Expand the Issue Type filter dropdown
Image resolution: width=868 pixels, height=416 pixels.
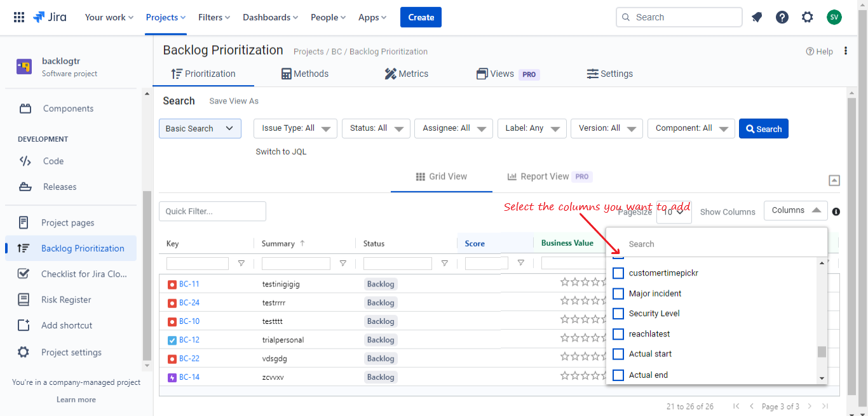295,128
